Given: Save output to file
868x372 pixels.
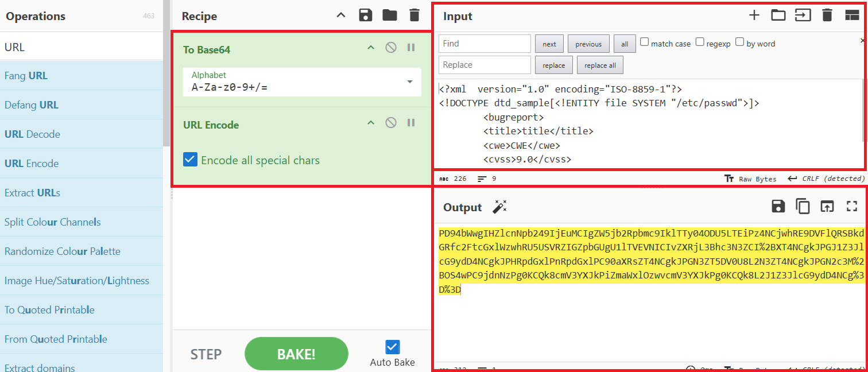Looking at the screenshot, I should coord(778,207).
